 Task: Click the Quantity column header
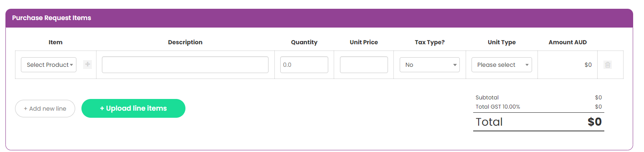304,42
